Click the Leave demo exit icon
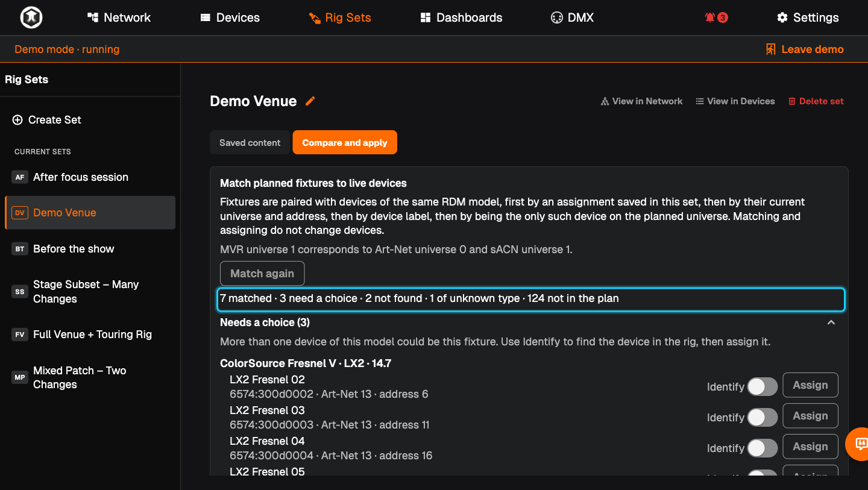 point(770,49)
